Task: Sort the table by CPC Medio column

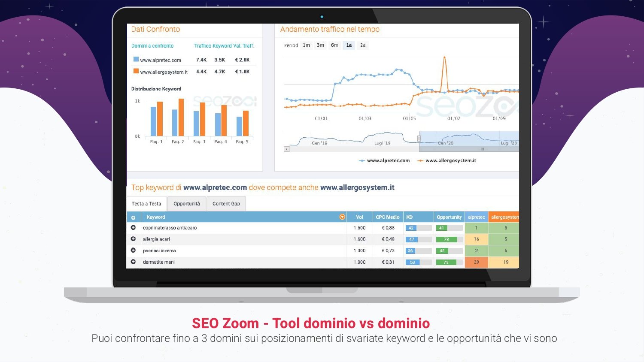Action: (387, 217)
